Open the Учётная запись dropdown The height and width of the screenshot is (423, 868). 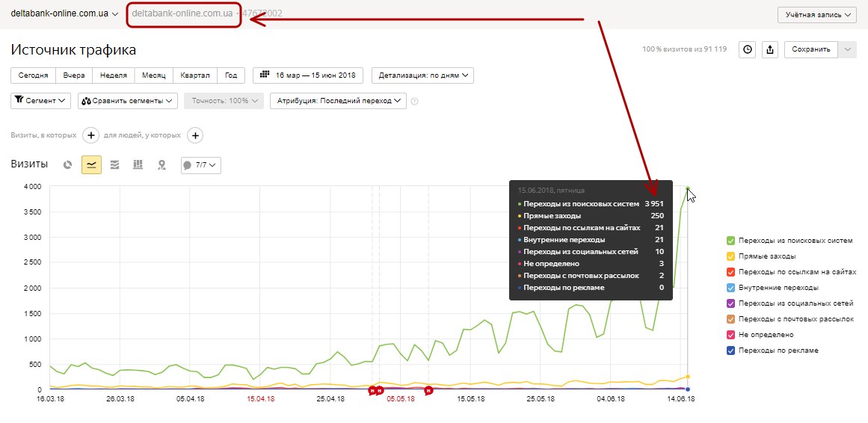[x=817, y=15]
